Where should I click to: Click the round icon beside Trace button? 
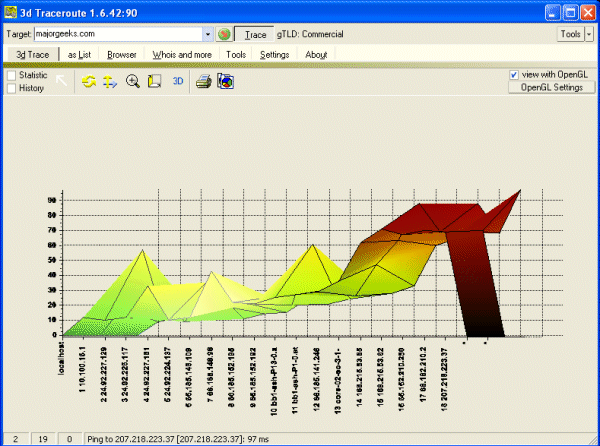pyautogui.click(x=223, y=34)
